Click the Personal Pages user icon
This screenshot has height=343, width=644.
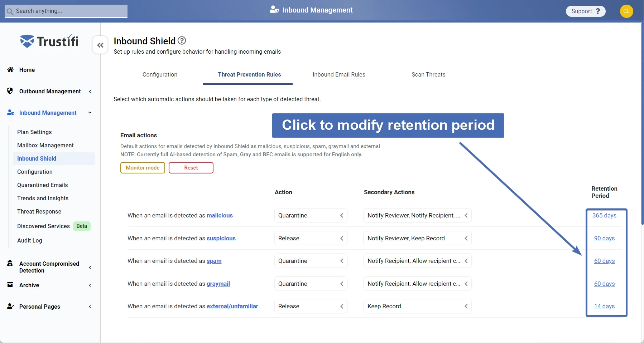(10, 306)
